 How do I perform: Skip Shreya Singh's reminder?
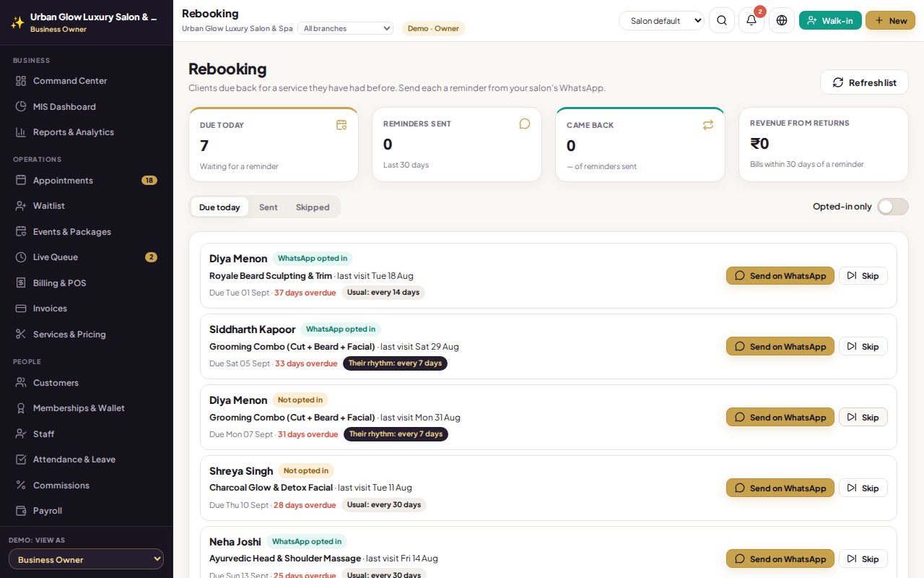pos(863,488)
